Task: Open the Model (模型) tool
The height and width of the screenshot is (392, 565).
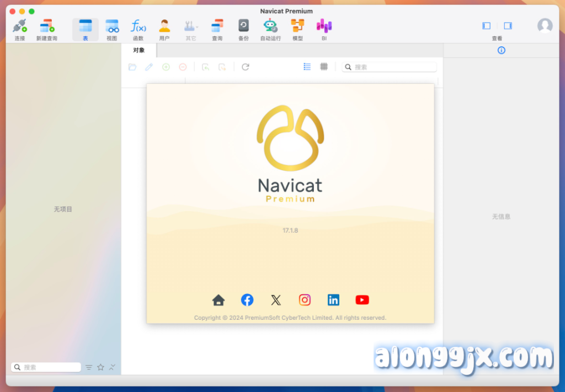Action: pyautogui.click(x=297, y=28)
